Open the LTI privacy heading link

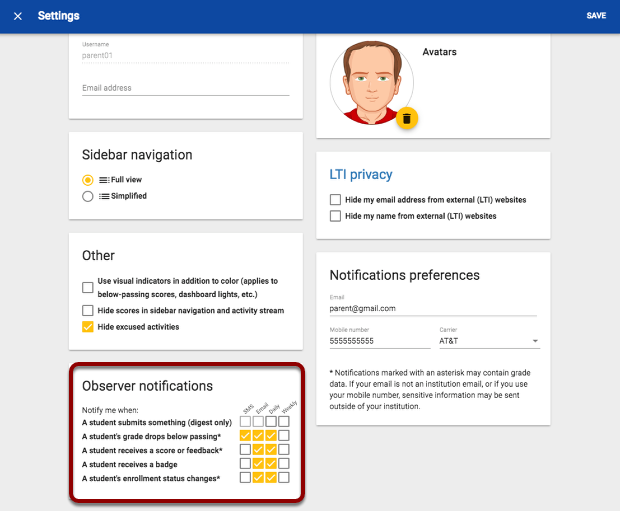click(x=360, y=175)
